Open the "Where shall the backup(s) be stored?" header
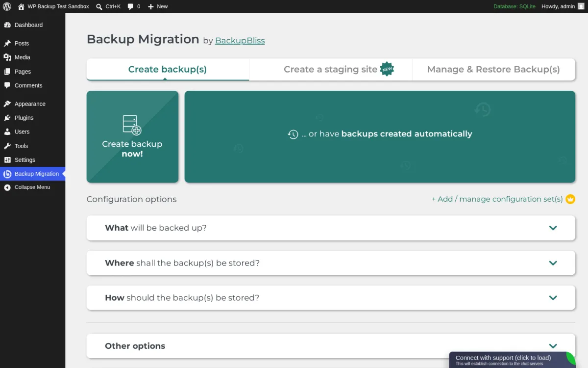 pyautogui.click(x=331, y=263)
